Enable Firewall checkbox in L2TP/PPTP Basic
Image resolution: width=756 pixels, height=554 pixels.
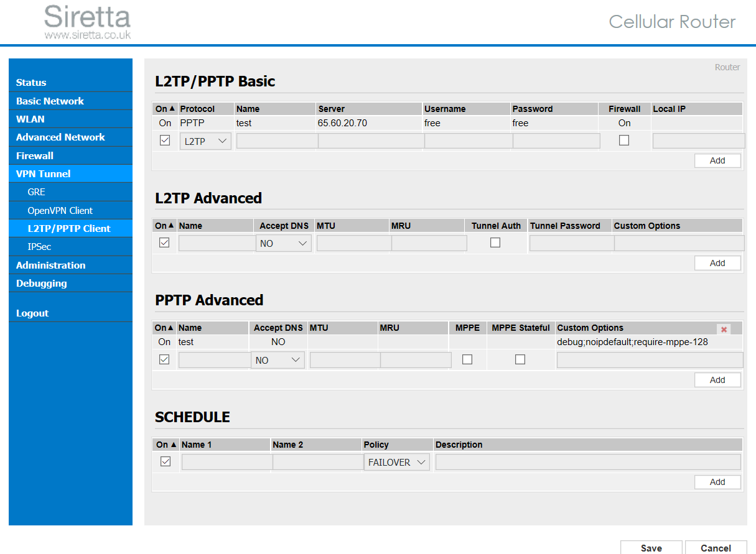coord(624,141)
